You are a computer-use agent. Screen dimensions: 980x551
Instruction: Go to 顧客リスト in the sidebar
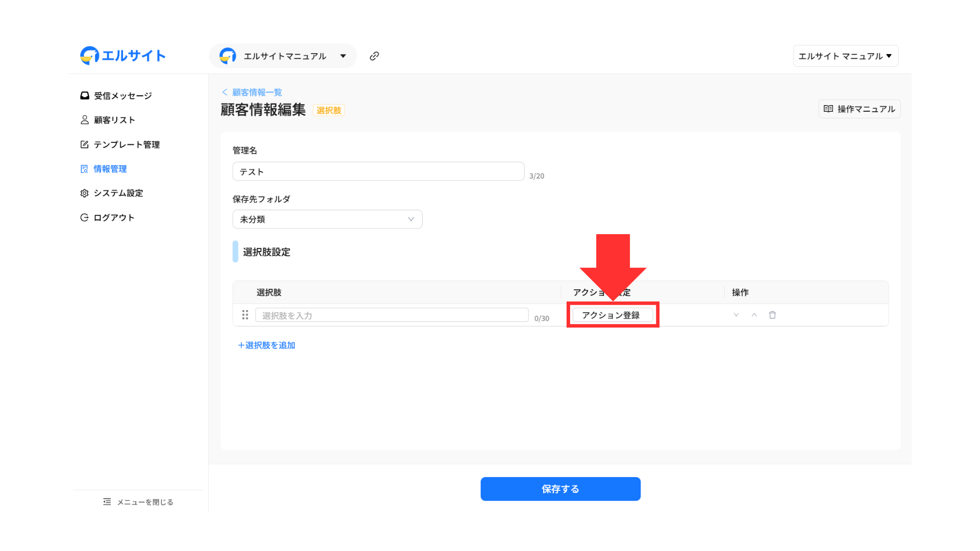[x=114, y=120]
